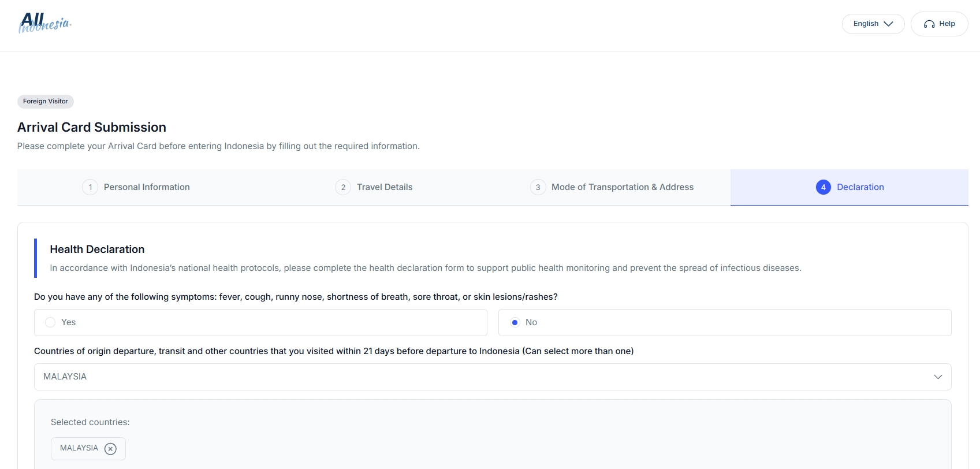Open Mode of Transportation & Address step
This screenshot has height=469, width=980.
(x=612, y=187)
